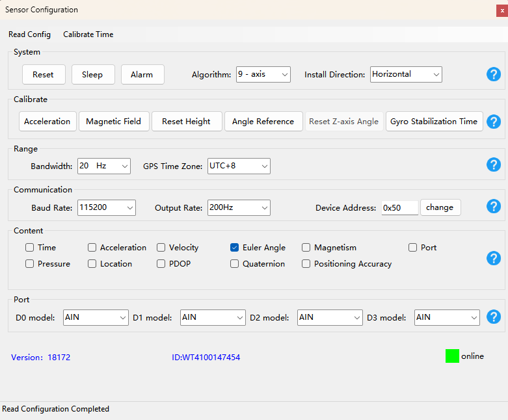Enable the Acceleration output checkbox
The height and width of the screenshot is (420, 508).
pyautogui.click(x=92, y=248)
